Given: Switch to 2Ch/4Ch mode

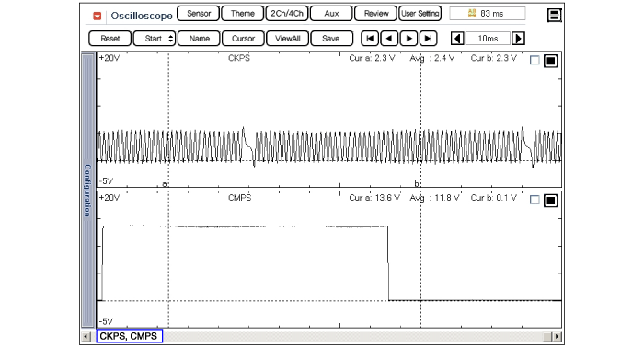Looking at the screenshot, I should [x=287, y=14].
